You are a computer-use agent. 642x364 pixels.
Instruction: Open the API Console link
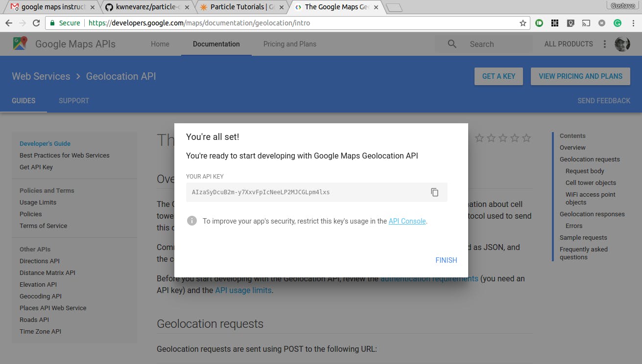click(x=407, y=221)
